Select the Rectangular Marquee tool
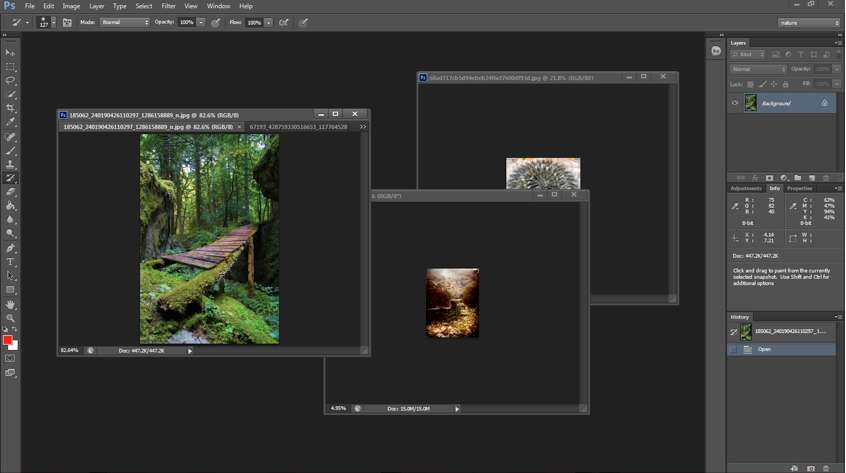The height and width of the screenshot is (473, 846). click(x=10, y=67)
